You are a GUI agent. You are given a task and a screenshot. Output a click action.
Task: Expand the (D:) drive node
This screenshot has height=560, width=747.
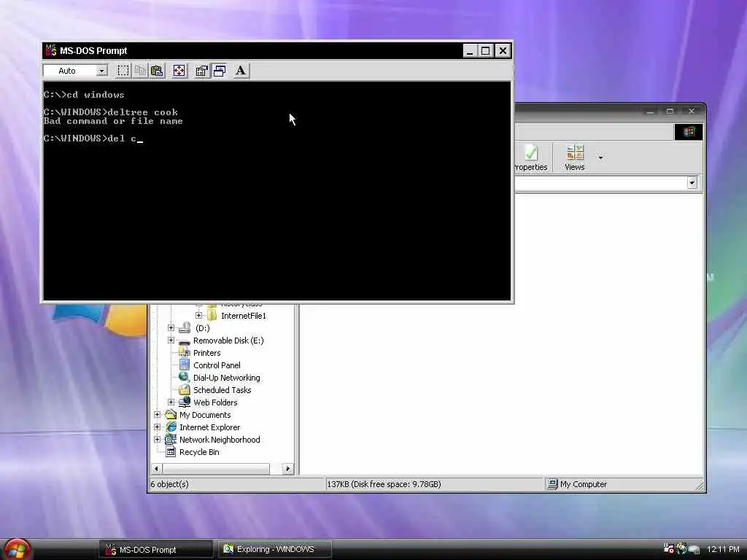(x=171, y=327)
